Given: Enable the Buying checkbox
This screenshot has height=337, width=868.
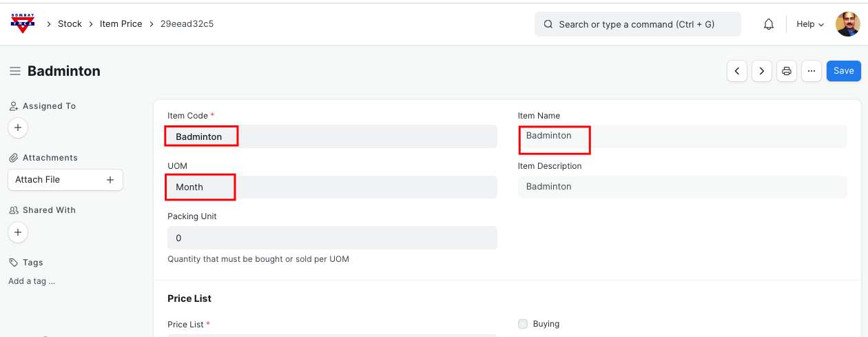Looking at the screenshot, I should pos(523,324).
